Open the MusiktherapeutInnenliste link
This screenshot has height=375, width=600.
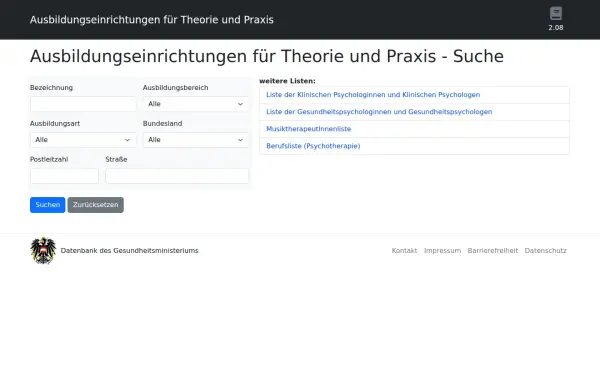click(308, 129)
